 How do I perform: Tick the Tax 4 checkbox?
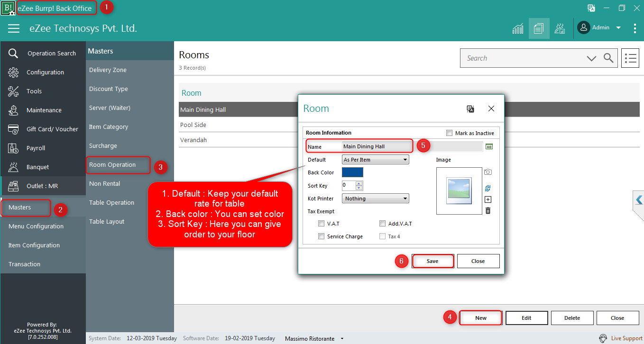tap(383, 236)
